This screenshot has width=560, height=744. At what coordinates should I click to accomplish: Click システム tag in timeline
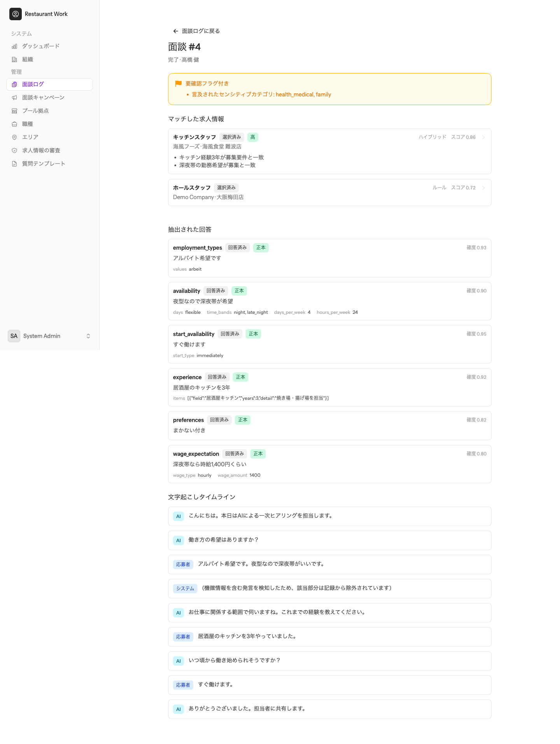coord(185,589)
